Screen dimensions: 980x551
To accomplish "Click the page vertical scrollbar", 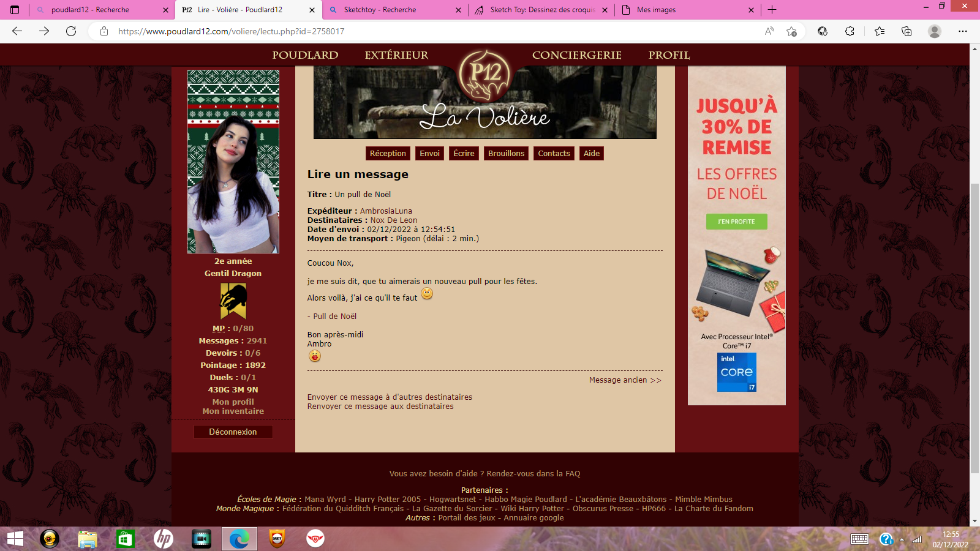I will (x=974, y=328).
